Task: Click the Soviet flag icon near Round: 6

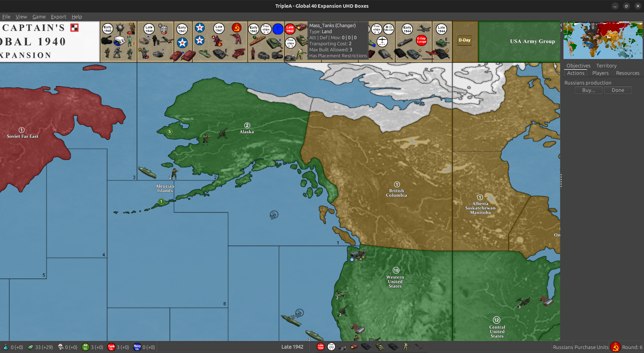Action: click(x=615, y=347)
